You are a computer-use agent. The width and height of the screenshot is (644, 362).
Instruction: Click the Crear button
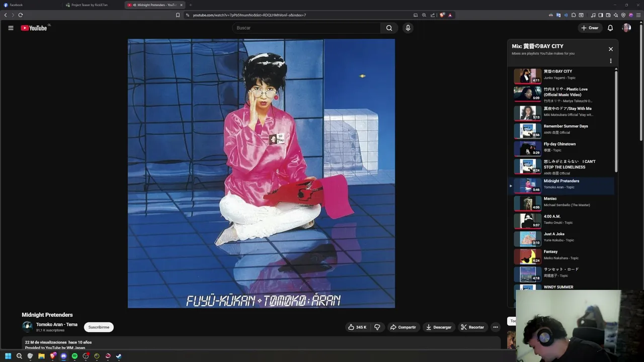pyautogui.click(x=590, y=28)
